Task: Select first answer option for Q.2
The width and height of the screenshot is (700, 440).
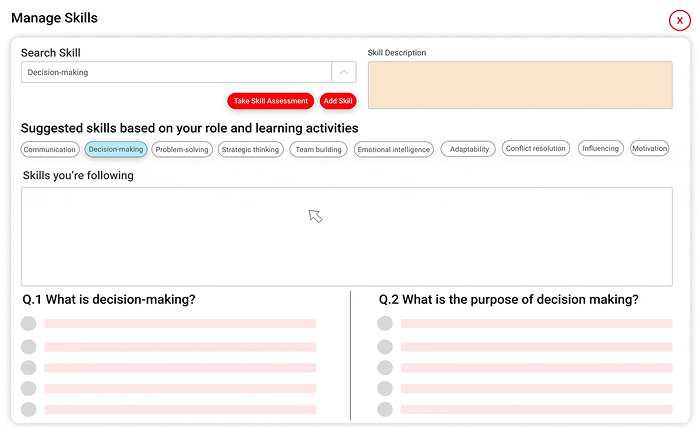Action: [385, 323]
